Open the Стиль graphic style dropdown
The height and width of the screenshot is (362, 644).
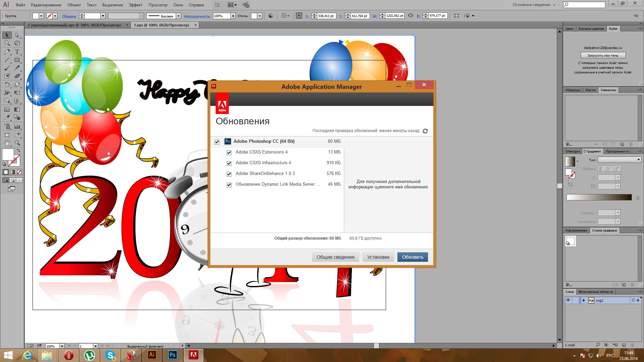click(259, 16)
